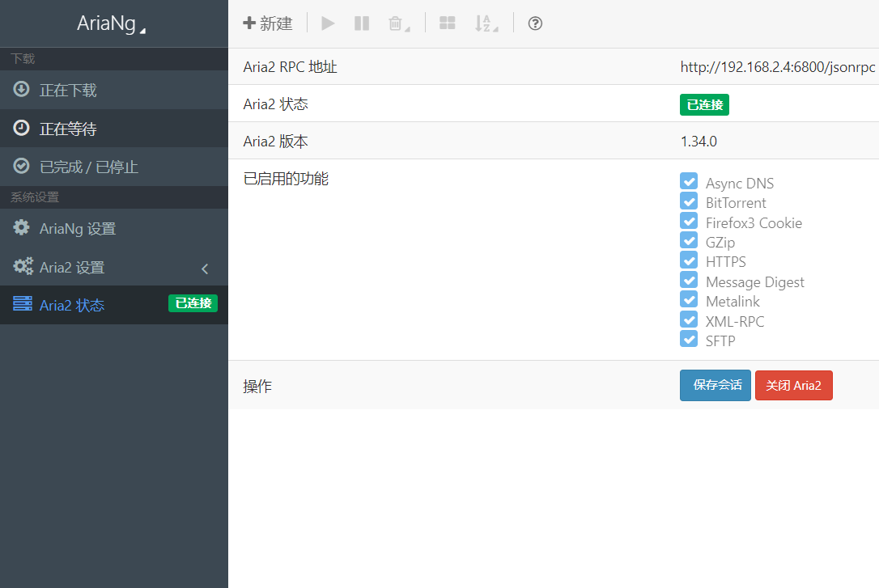The height and width of the screenshot is (588, 879).
Task: Toggle the Metalink checkbox
Action: [689, 300]
